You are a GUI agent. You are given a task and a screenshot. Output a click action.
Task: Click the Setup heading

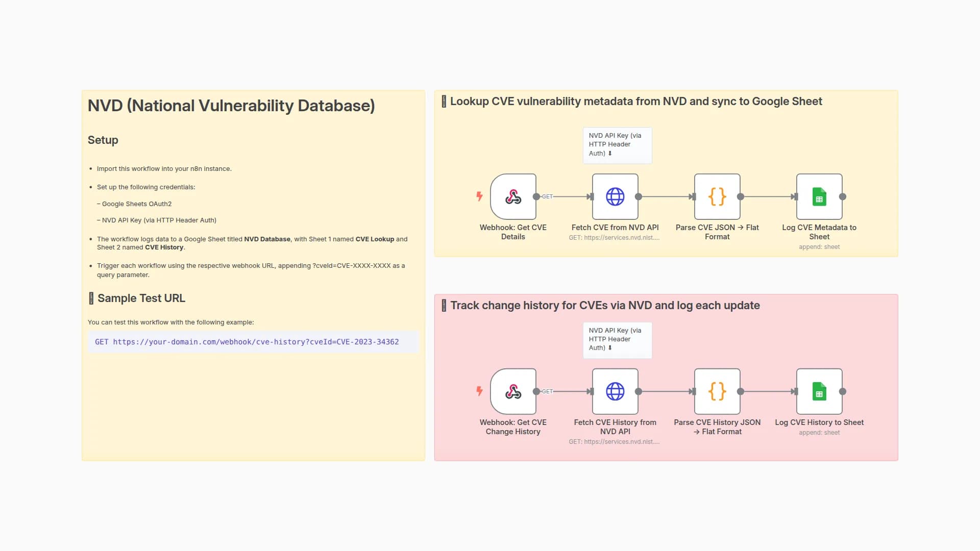point(103,140)
